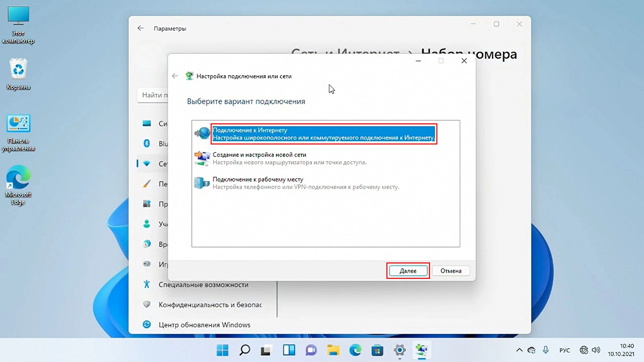Click the Bluetooth icon in the sidebar
The image size is (644, 362).
[147, 143]
